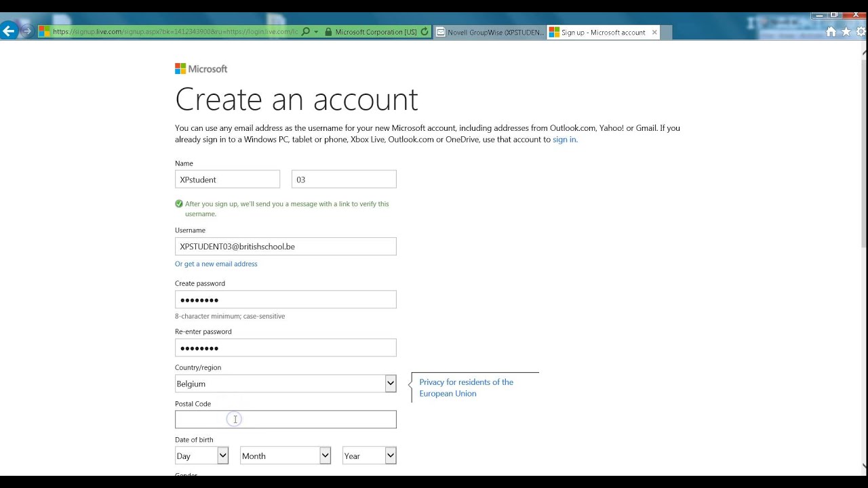
Task: Open the Day dropdown for date of birth
Action: tap(201, 456)
